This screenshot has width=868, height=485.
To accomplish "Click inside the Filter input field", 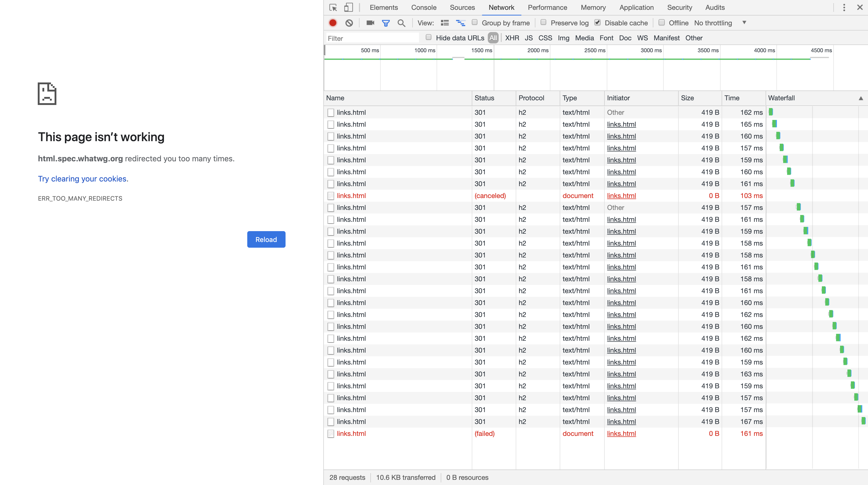I will click(371, 38).
